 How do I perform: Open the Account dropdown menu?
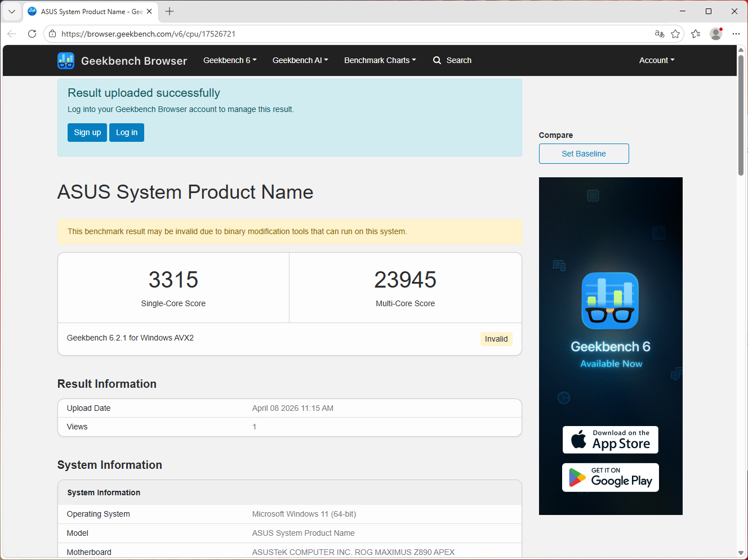click(x=657, y=60)
